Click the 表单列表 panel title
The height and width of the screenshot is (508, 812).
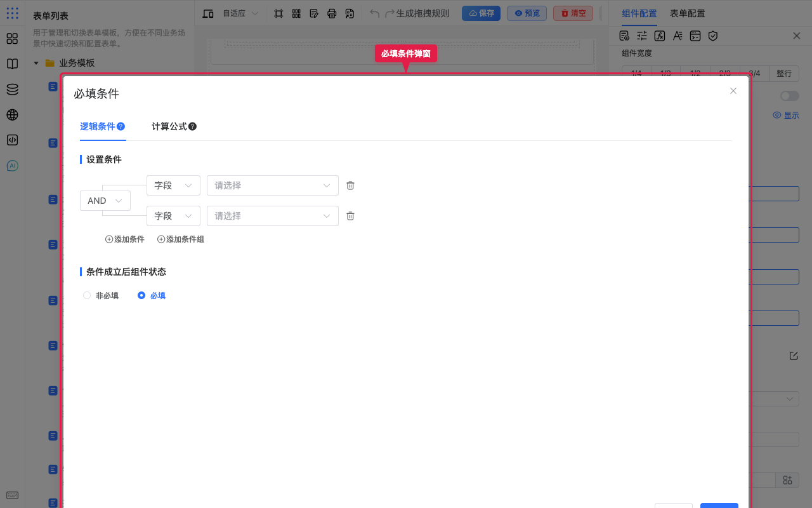(51, 16)
